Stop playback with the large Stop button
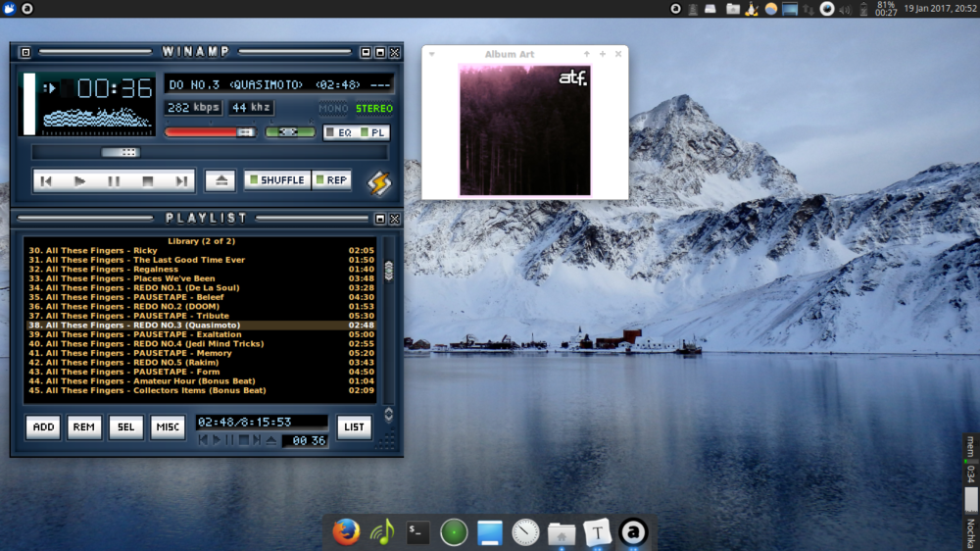The height and width of the screenshot is (551, 980). tap(148, 181)
